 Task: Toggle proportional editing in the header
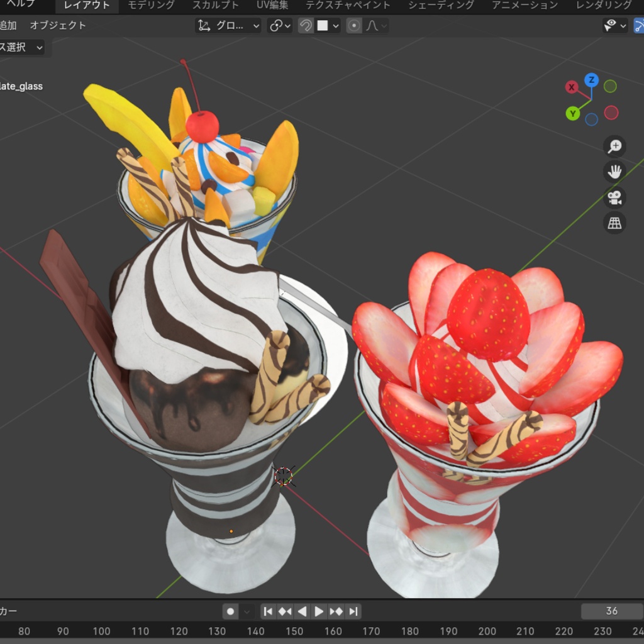tap(354, 25)
